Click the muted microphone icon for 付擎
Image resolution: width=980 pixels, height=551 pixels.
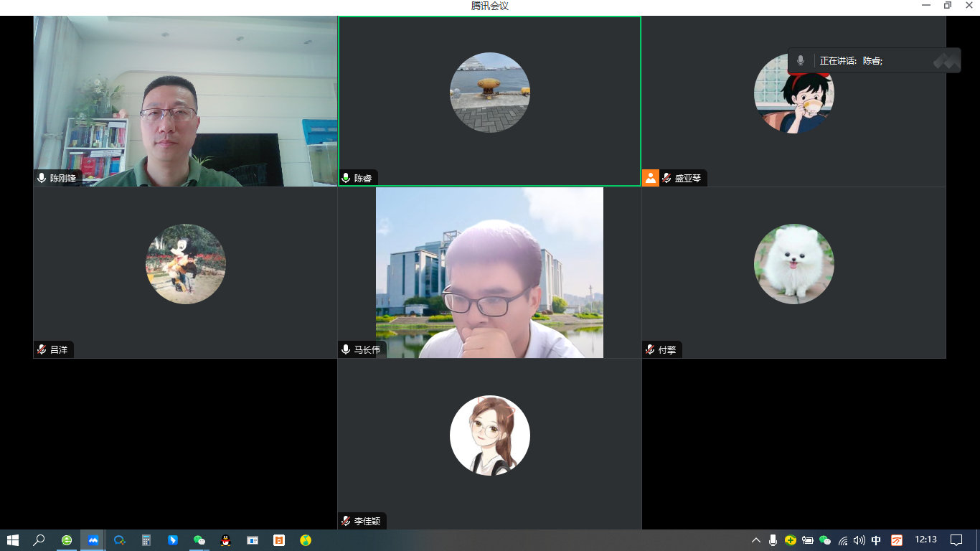coord(650,350)
